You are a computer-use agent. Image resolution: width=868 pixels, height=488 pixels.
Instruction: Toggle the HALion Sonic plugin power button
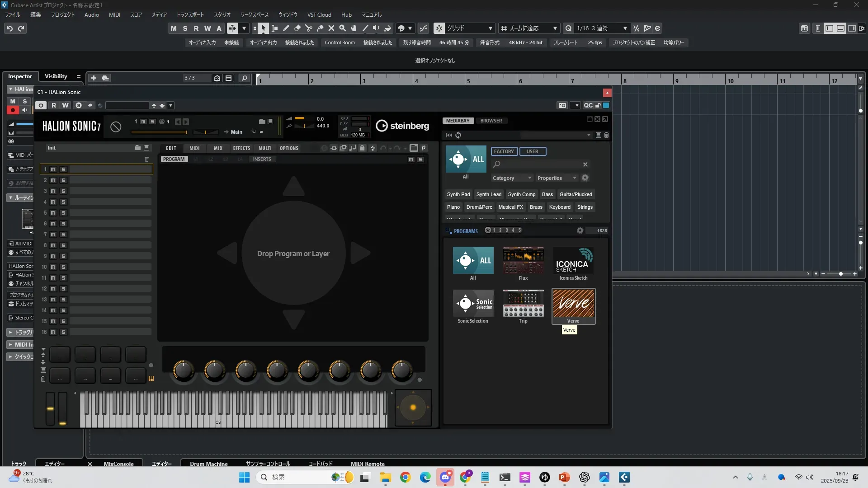41,105
